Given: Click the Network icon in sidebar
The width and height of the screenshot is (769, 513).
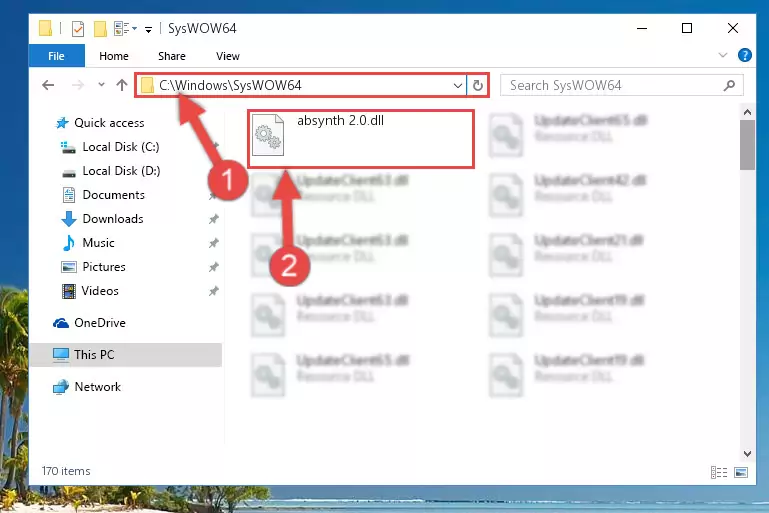Looking at the screenshot, I should click(x=61, y=387).
